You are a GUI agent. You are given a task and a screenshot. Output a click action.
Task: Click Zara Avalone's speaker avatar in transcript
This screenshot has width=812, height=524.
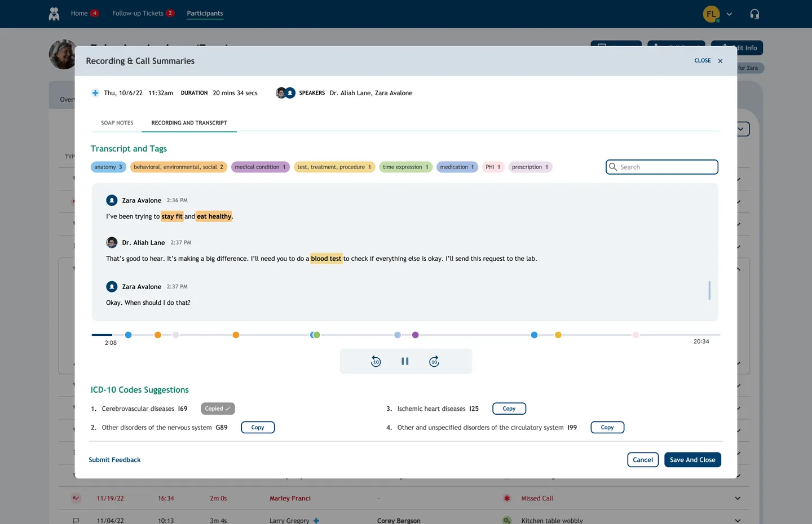click(x=112, y=200)
